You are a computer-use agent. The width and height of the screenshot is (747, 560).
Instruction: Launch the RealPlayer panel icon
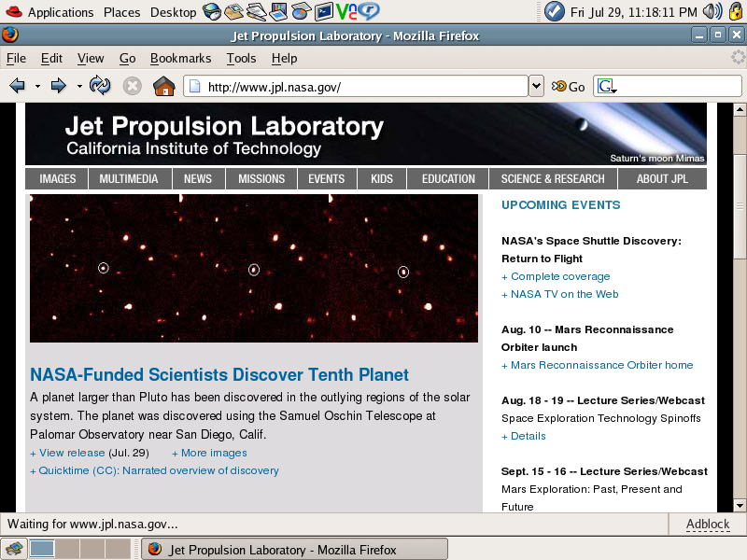(x=369, y=11)
